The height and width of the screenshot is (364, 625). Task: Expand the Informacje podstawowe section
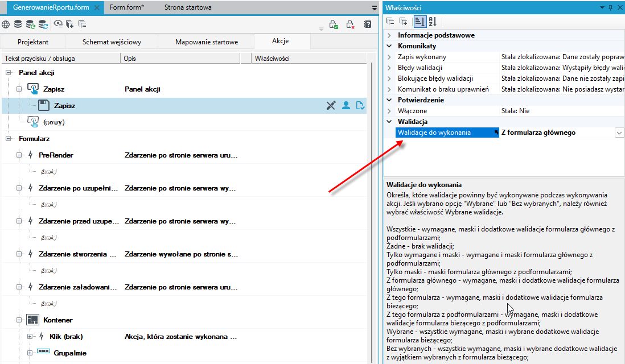click(x=389, y=35)
